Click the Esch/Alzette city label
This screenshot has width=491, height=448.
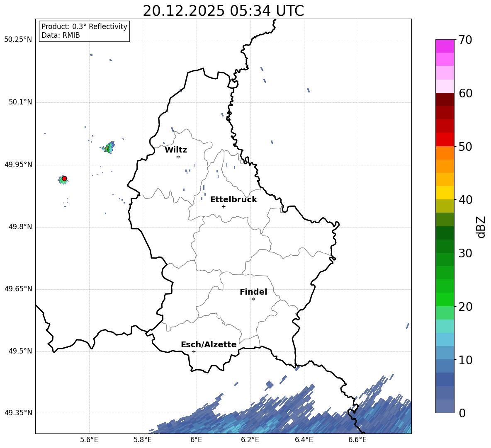pos(209,344)
